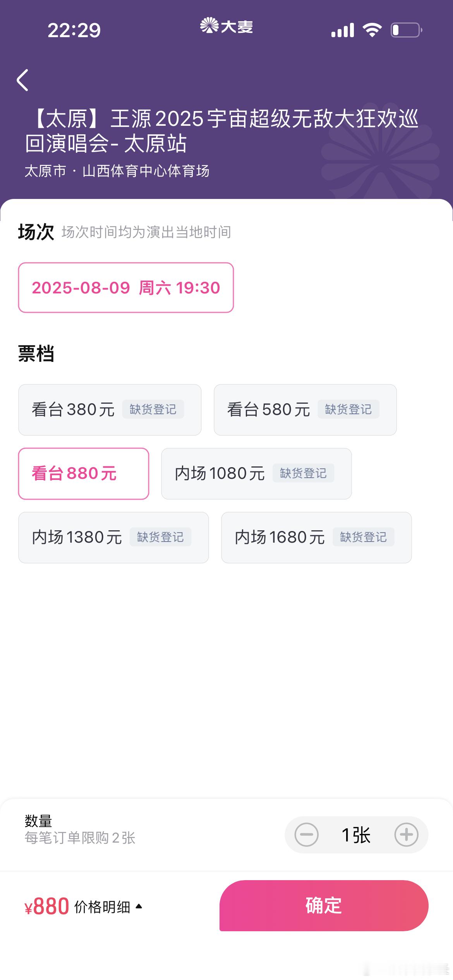Tap the 山西体育中心体育场 venue text

click(x=146, y=171)
